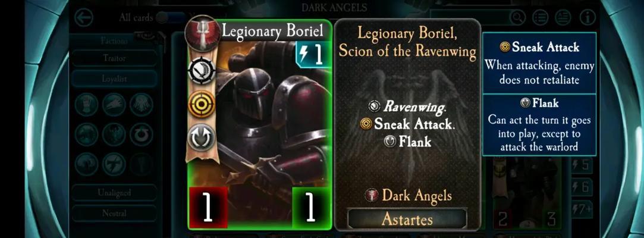Click the Dark Angels emblem on the card
Viewport: 644px width, 238px height.
coord(202,33)
